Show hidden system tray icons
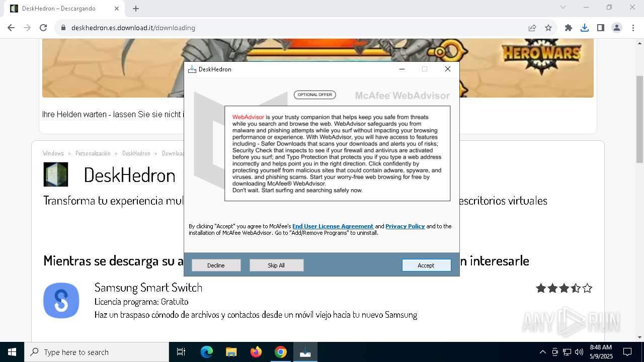This screenshot has height=362, width=644. [542, 352]
